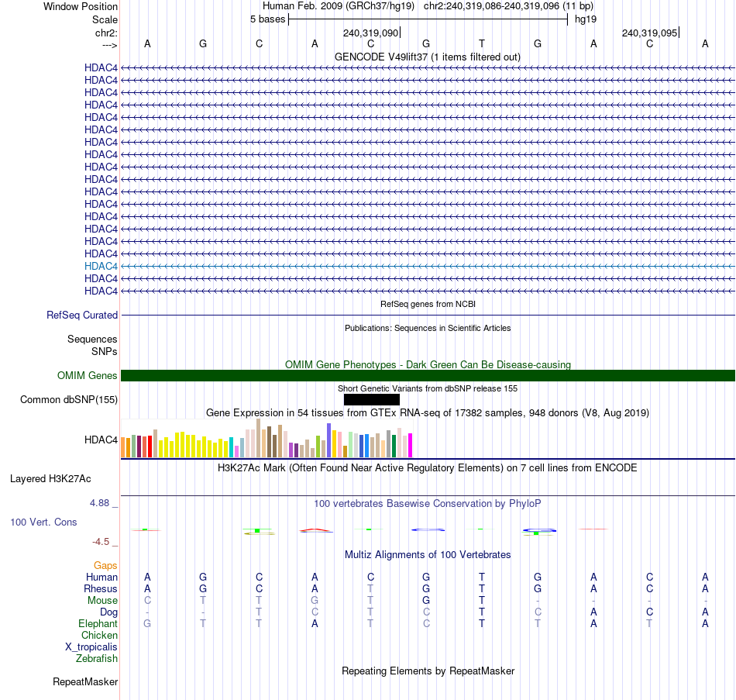Select the Elephant alignment row label

(x=98, y=624)
